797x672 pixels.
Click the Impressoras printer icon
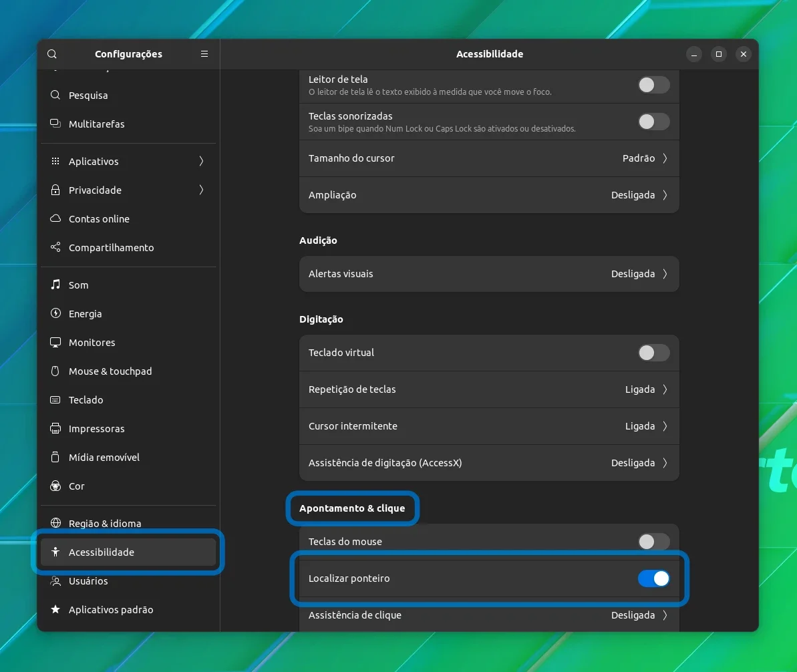point(55,428)
